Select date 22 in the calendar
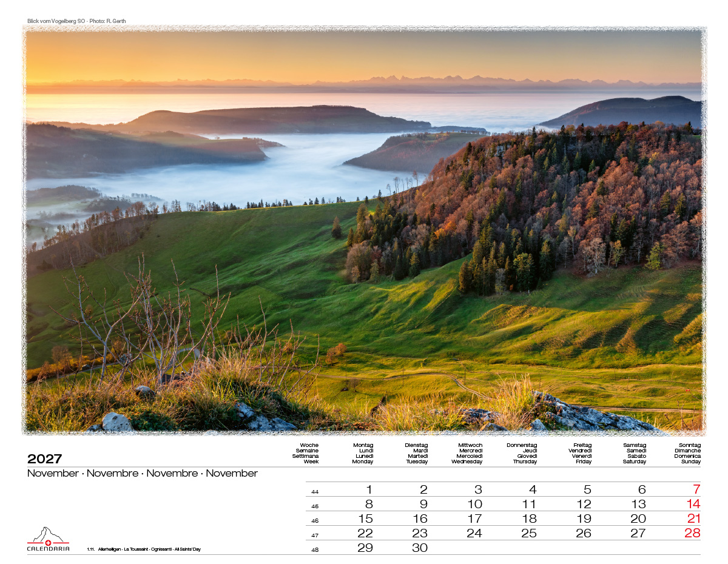The height and width of the screenshot is (564, 728). (x=365, y=533)
